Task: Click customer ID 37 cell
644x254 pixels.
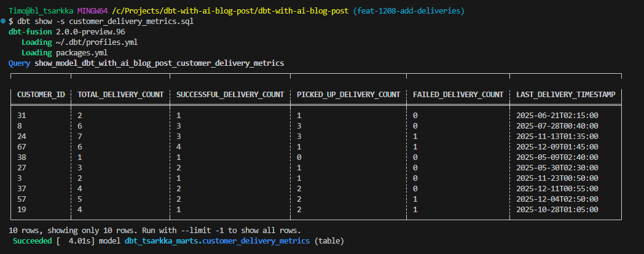Action: pos(22,189)
